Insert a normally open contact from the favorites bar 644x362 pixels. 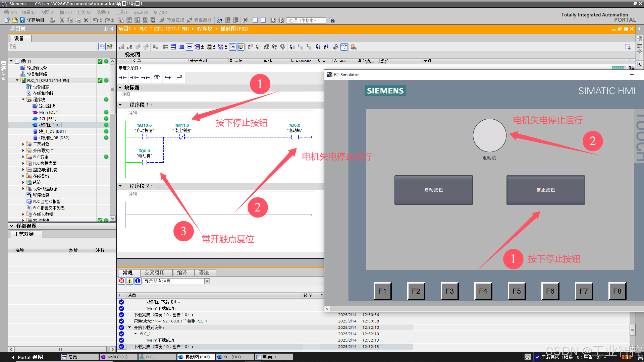(x=123, y=78)
